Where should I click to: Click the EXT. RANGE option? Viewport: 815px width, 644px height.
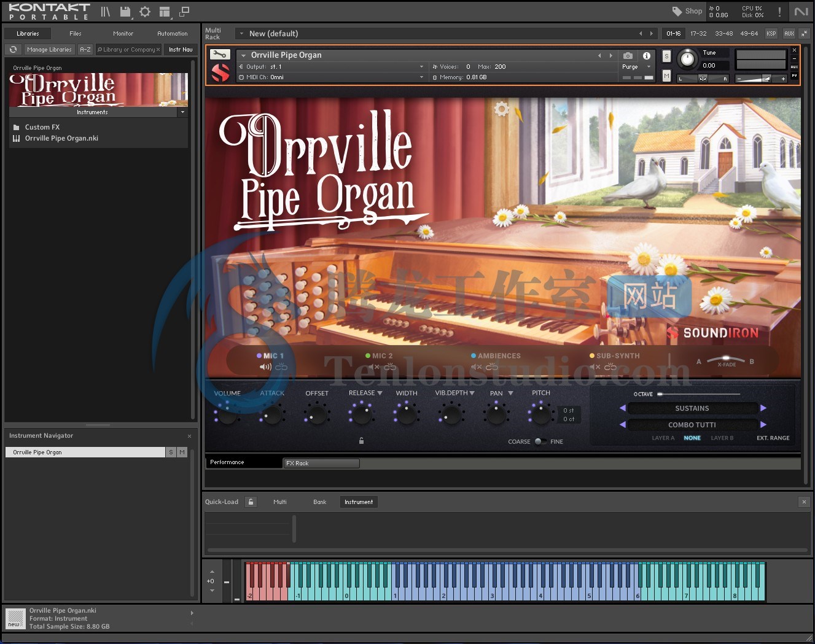pyautogui.click(x=773, y=438)
